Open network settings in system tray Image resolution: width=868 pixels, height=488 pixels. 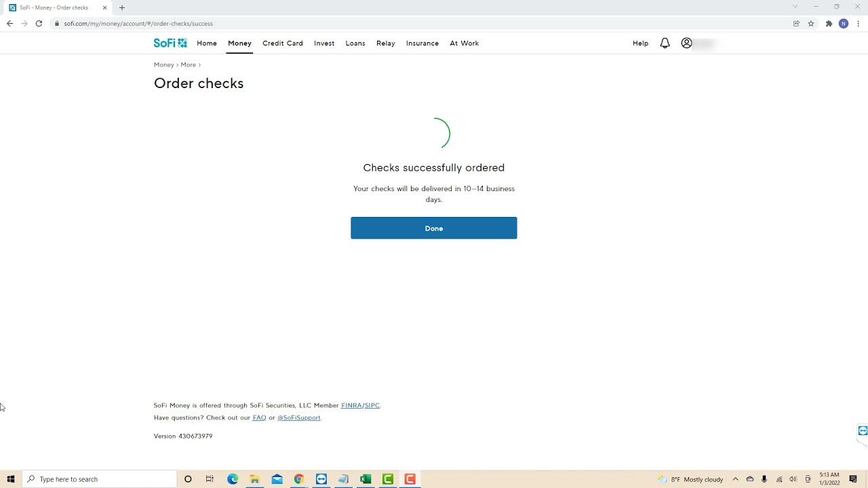click(778, 479)
